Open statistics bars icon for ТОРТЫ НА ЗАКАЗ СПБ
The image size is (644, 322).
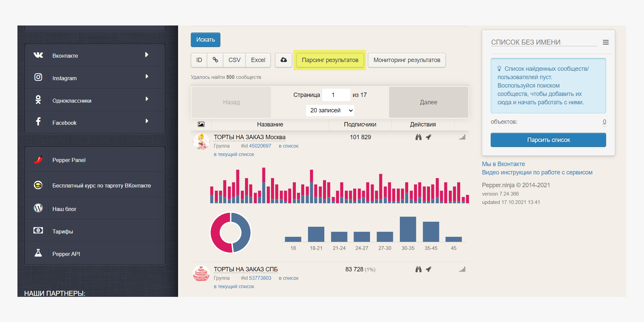point(462,270)
